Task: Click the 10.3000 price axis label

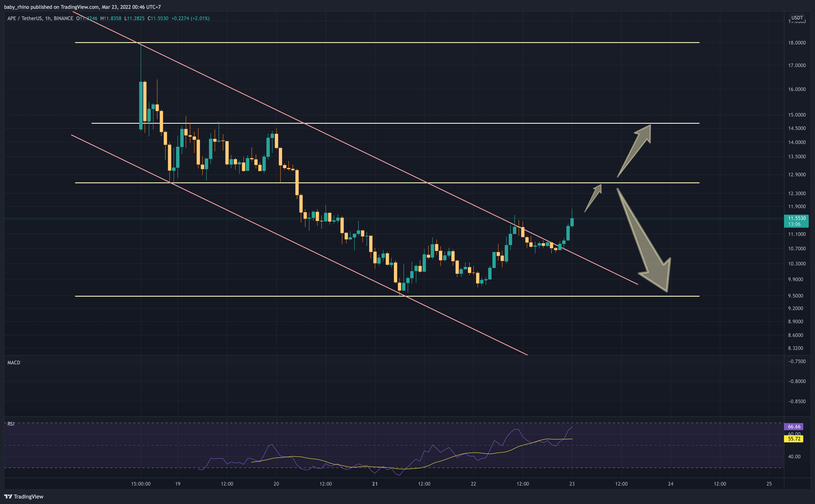Action: (797, 264)
